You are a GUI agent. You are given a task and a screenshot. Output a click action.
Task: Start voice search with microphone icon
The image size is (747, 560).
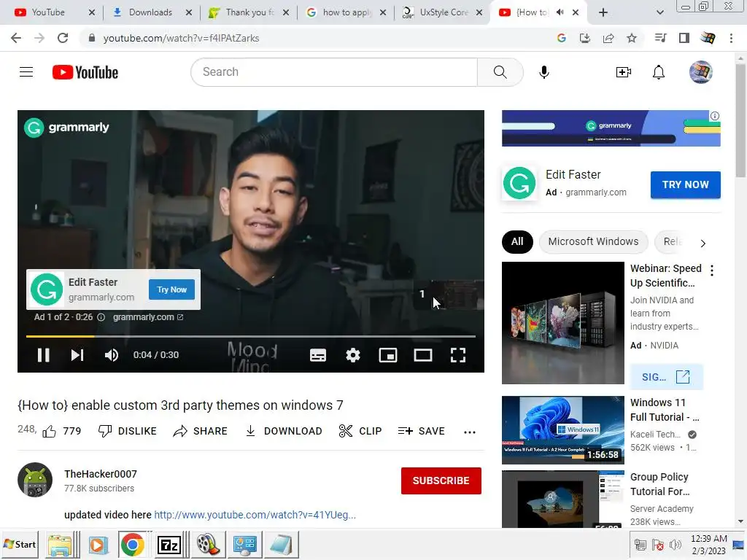[544, 72]
